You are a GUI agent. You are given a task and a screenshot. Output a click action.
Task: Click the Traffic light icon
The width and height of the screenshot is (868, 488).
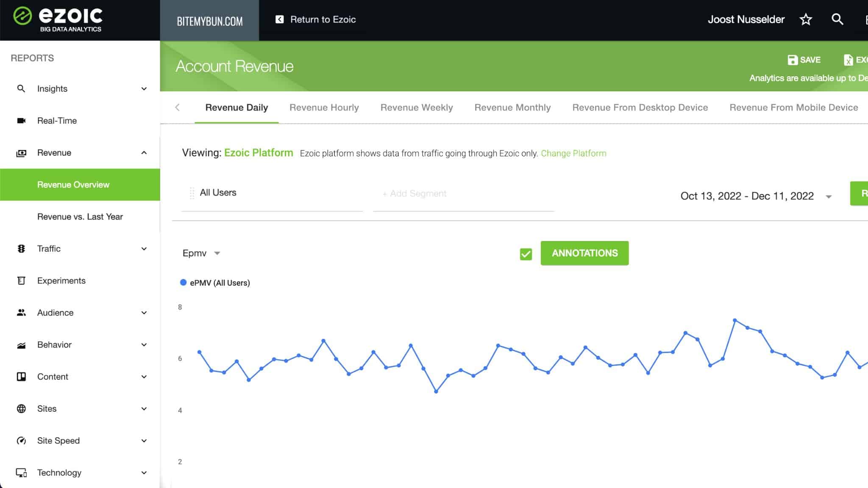click(21, 249)
